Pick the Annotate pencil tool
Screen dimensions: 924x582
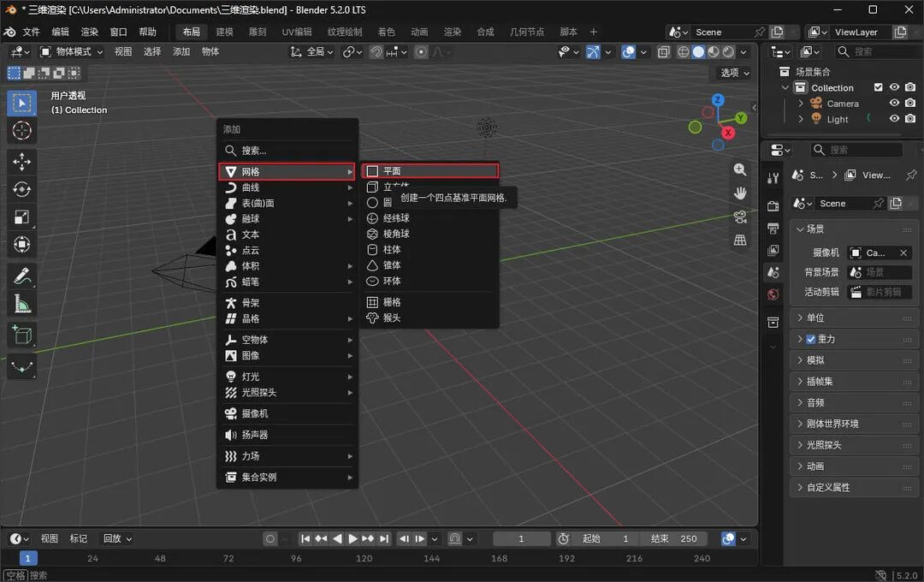(21, 276)
